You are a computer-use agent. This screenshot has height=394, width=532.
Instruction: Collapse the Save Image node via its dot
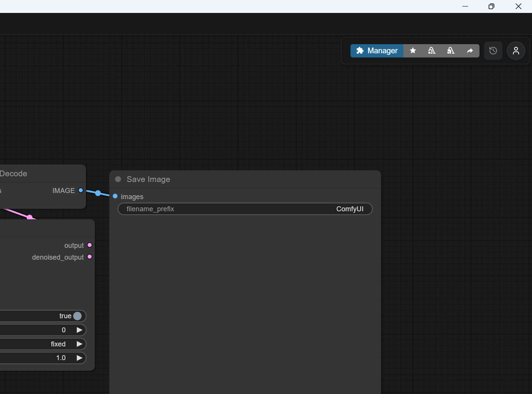pos(118,179)
